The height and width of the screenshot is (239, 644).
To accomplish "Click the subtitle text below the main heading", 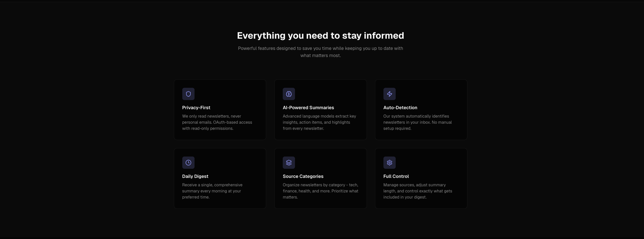I will [320, 52].
